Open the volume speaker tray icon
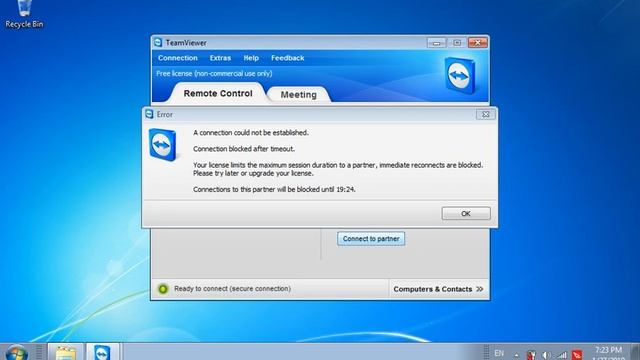Screen dimensions: 640x360 [546, 355]
